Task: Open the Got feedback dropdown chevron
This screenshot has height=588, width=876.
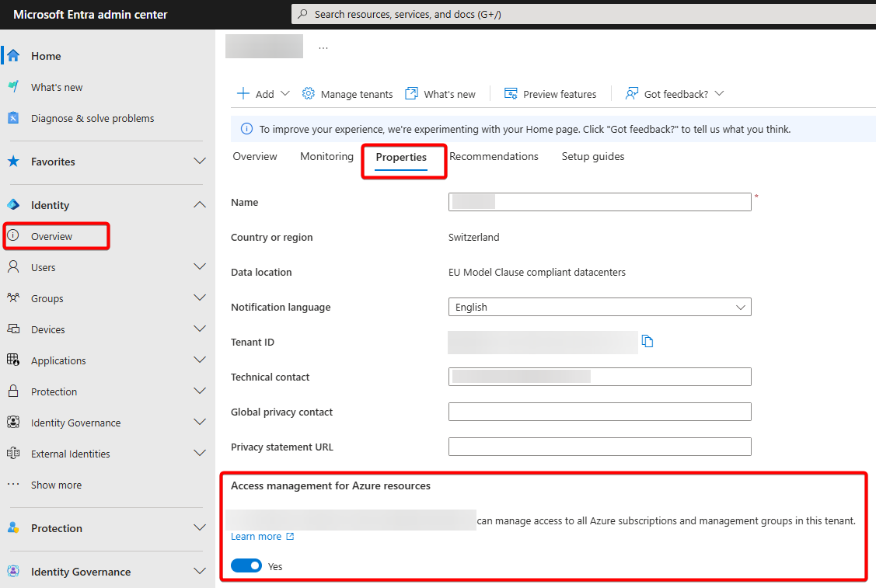Action: coord(720,93)
